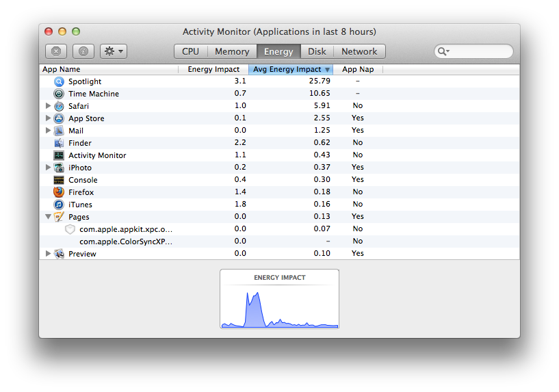Click Firefox's 0.18 average value

[322, 192]
